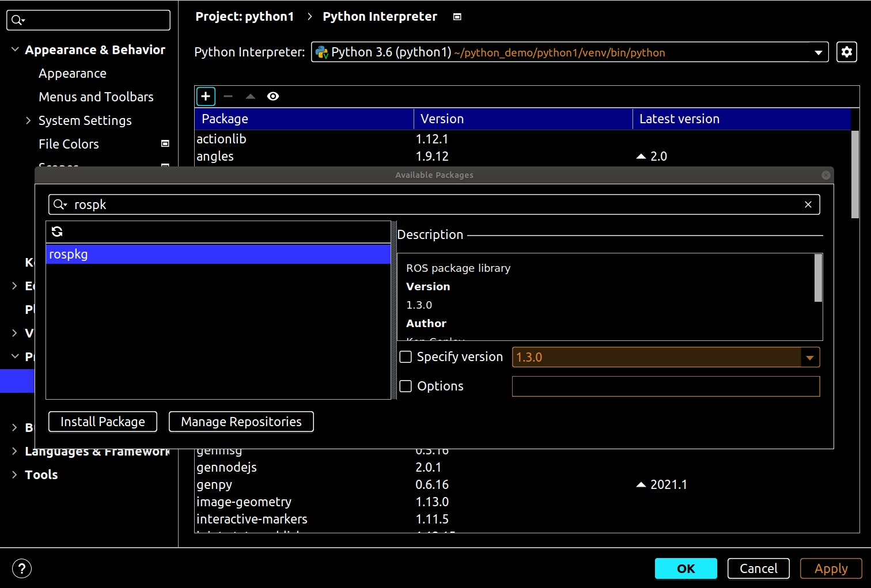Close the Available Packages dialog
The image size is (871, 588).
click(x=826, y=175)
